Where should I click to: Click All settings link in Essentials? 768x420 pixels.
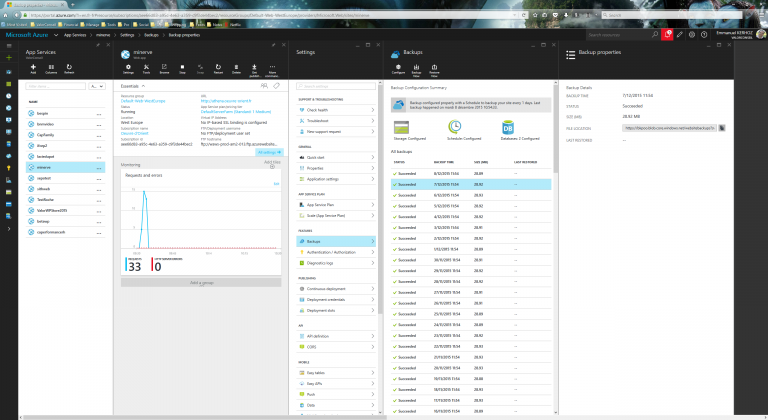coord(269,152)
